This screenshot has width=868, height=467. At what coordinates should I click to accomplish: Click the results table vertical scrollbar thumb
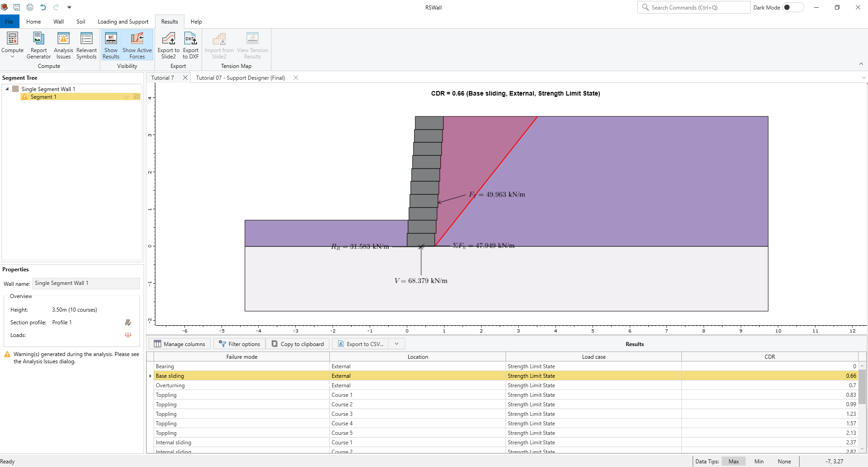(x=862, y=386)
